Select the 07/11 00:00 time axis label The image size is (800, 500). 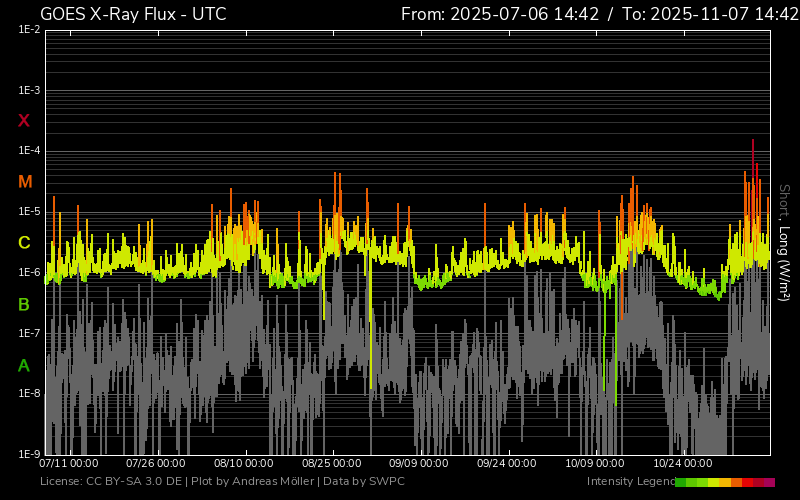point(69,464)
